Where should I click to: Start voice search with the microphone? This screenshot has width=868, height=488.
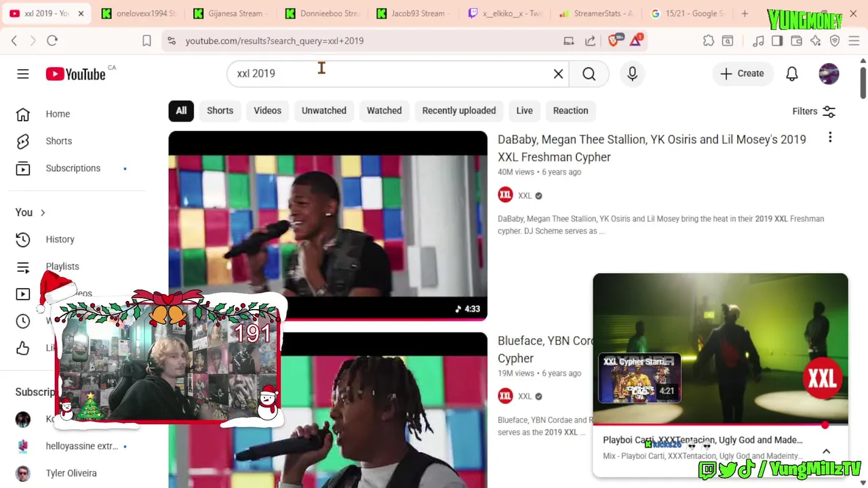[x=632, y=74]
